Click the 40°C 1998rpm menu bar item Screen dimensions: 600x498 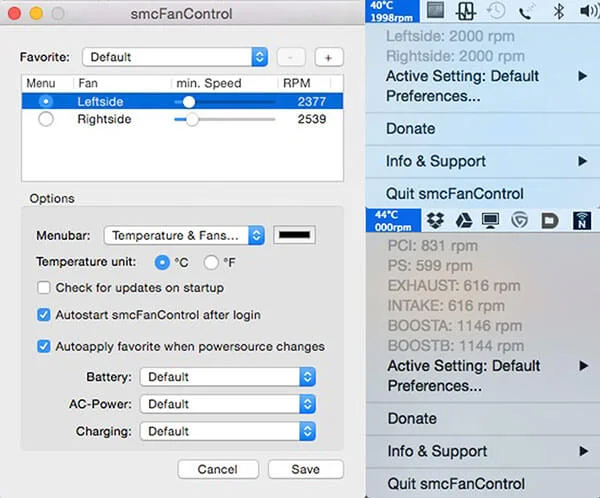click(392, 11)
